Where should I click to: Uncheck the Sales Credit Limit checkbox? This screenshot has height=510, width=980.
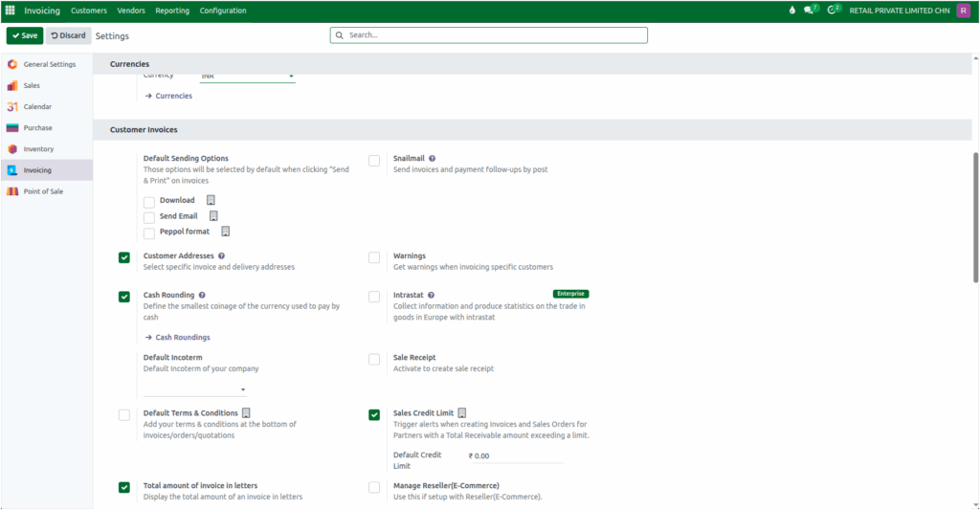tap(374, 414)
